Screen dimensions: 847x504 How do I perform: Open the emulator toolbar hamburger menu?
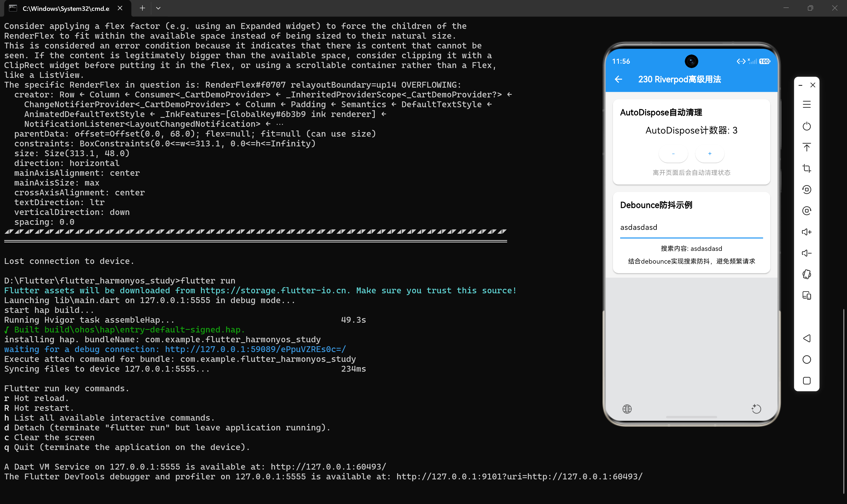807,104
